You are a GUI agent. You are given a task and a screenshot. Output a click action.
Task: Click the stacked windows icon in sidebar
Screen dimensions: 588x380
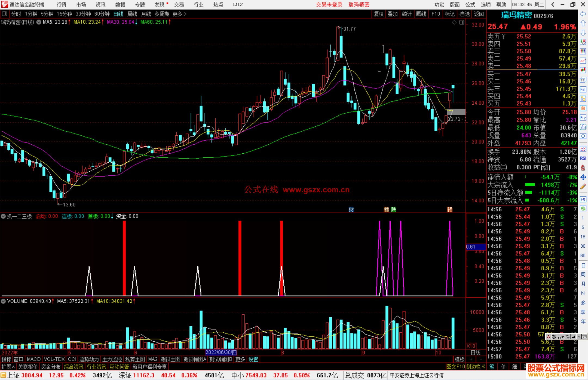583,80
